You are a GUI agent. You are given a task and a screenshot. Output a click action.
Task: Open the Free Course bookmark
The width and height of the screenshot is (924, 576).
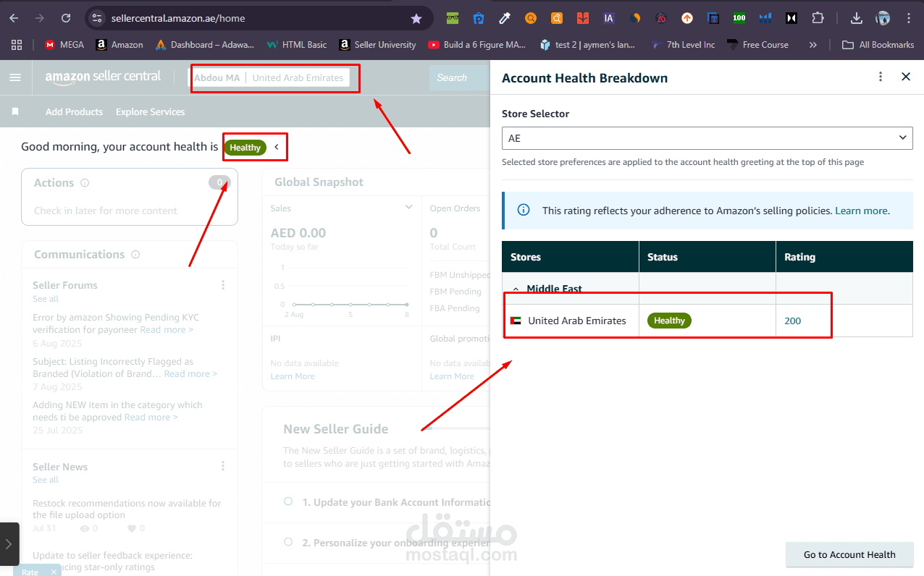click(757, 45)
